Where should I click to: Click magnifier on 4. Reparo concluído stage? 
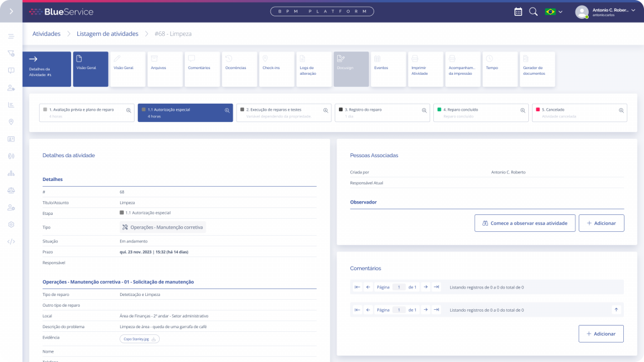pyautogui.click(x=523, y=111)
